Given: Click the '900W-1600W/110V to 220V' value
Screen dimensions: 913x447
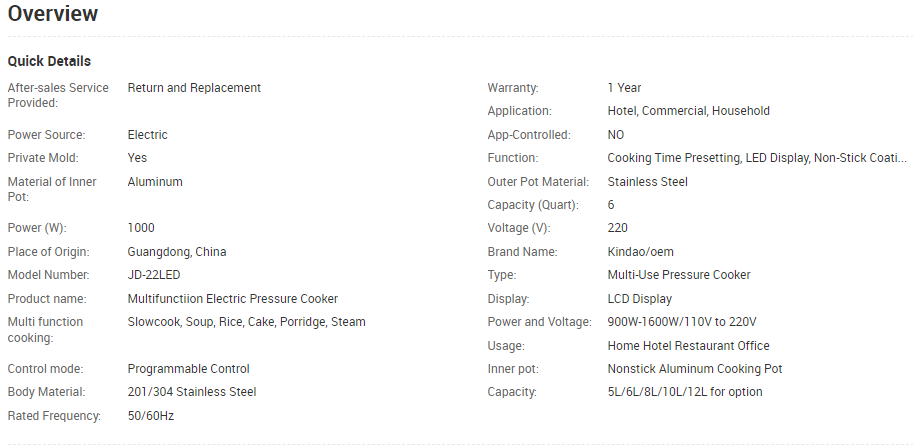Looking at the screenshot, I should (x=682, y=322).
